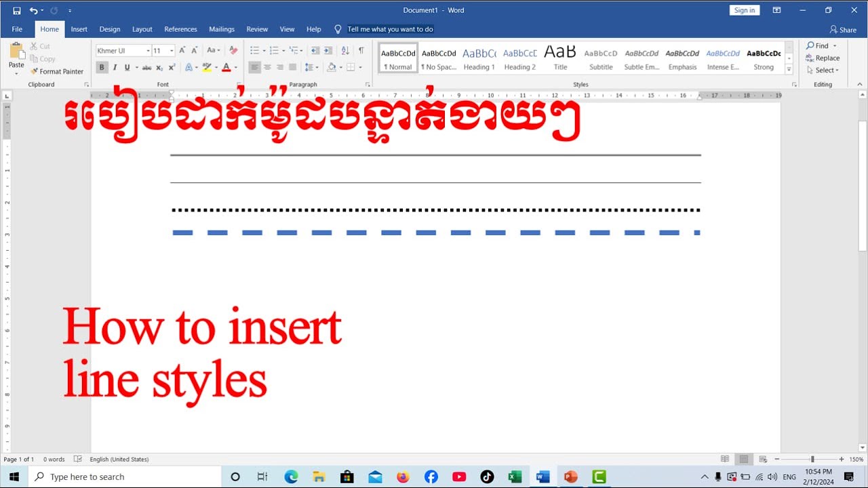868x488 pixels.
Task: Click the Shading paint bucket icon
Action: 331,67
